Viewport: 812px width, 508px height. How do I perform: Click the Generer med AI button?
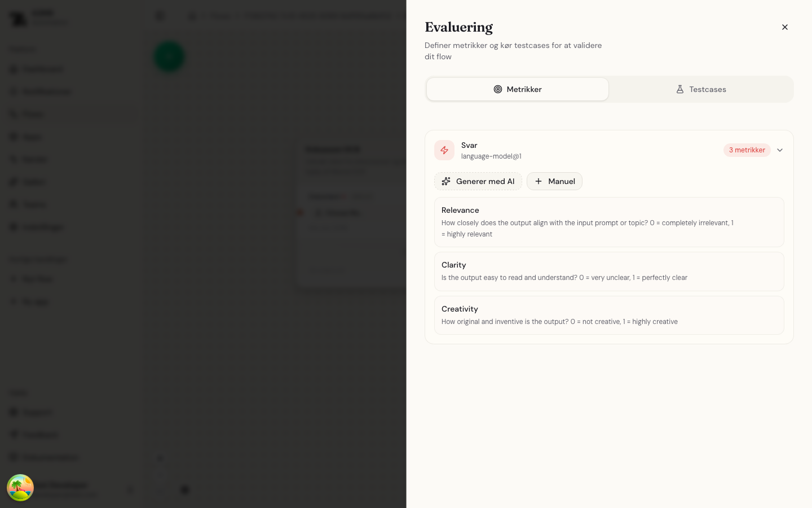pos(478,181)
